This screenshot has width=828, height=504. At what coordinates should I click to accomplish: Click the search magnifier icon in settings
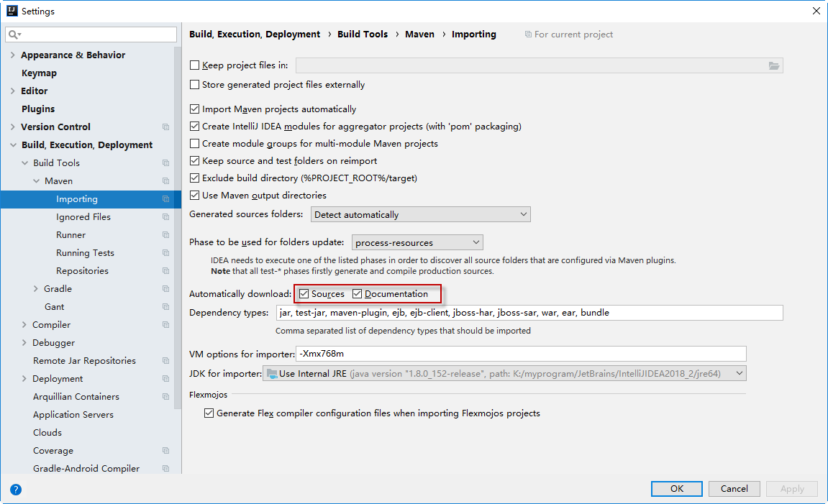coord(14,35)
